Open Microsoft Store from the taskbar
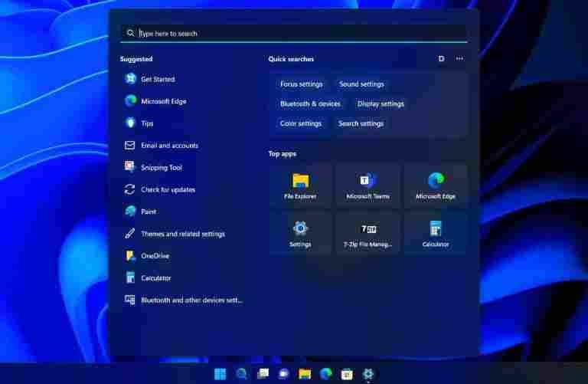This screenshot has width=588, height=384. click(x=347, y=374)
